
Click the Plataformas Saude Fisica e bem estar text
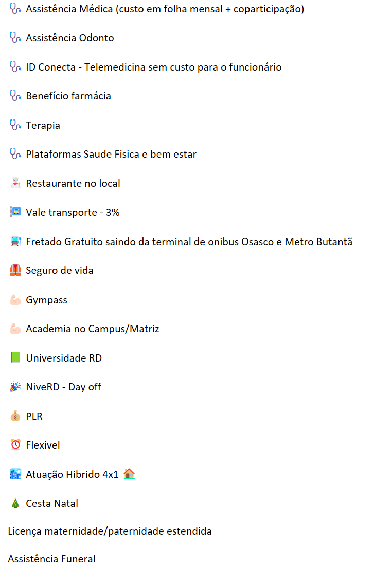click(111, 155)
